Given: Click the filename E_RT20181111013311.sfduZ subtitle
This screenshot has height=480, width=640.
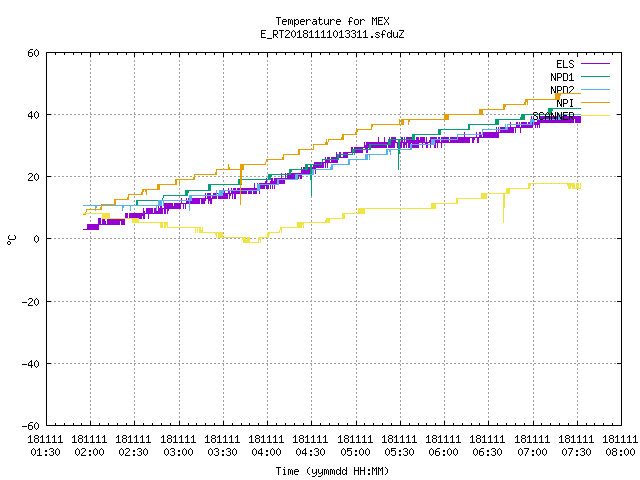Looking at the screenshot, I should click(x=332, y=34).
